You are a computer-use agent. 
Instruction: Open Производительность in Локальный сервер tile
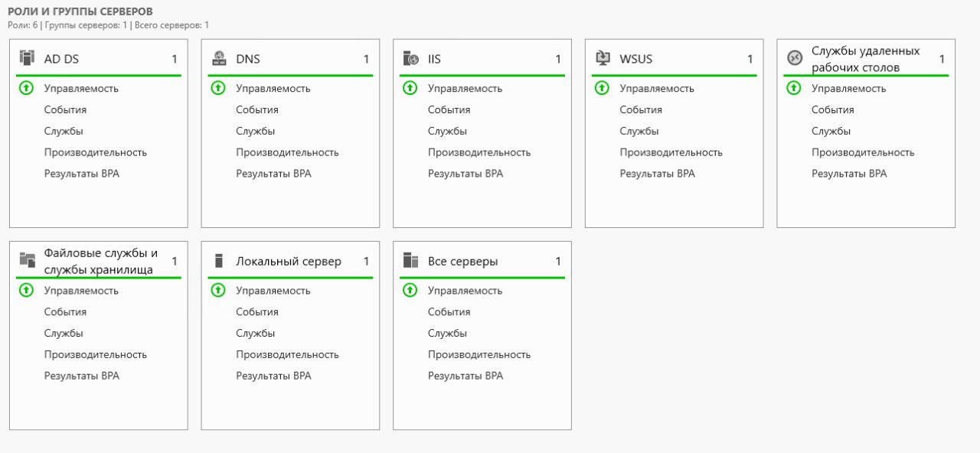pyautogui.click(x=287, y=354)
